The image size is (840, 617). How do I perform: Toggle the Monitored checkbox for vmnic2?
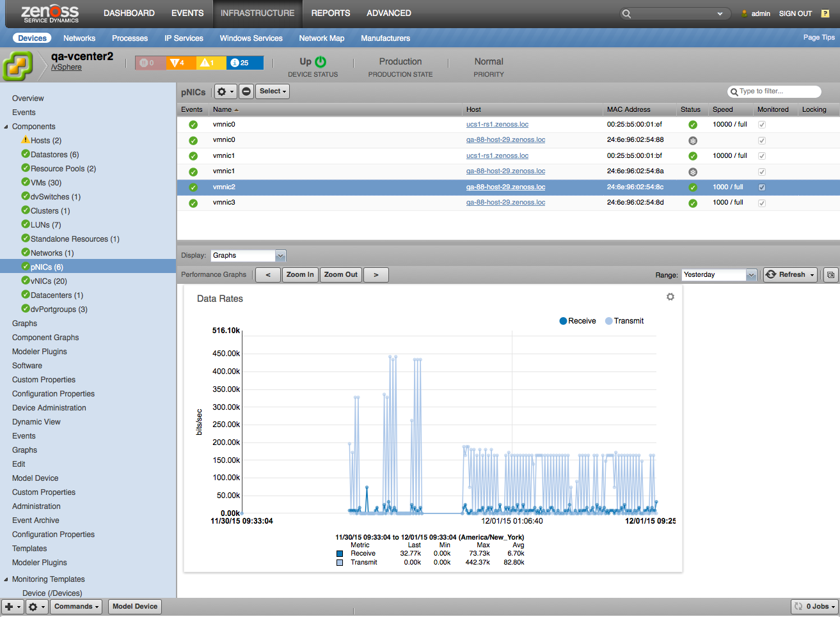[762, 187]
